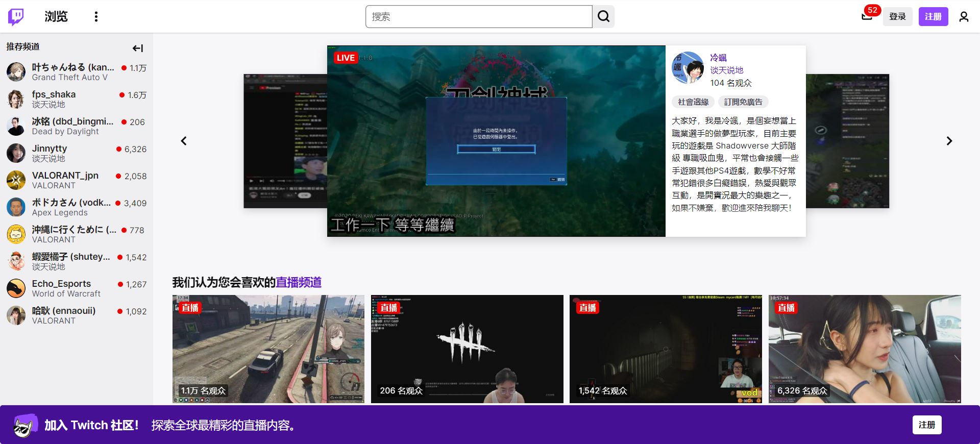980x444 pixels.
Task: Click Jinnytty channel avatar
Action: (16, 153)
